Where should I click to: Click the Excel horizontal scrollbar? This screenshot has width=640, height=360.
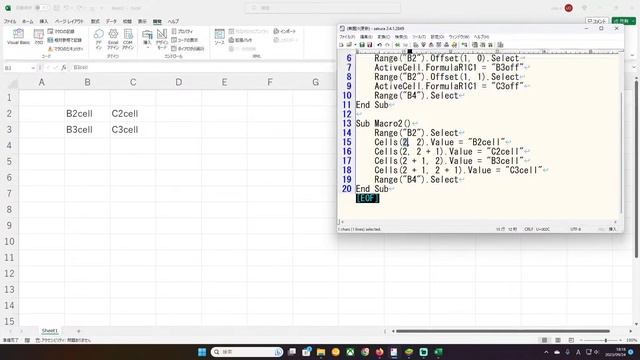click(x=502, y=331)
